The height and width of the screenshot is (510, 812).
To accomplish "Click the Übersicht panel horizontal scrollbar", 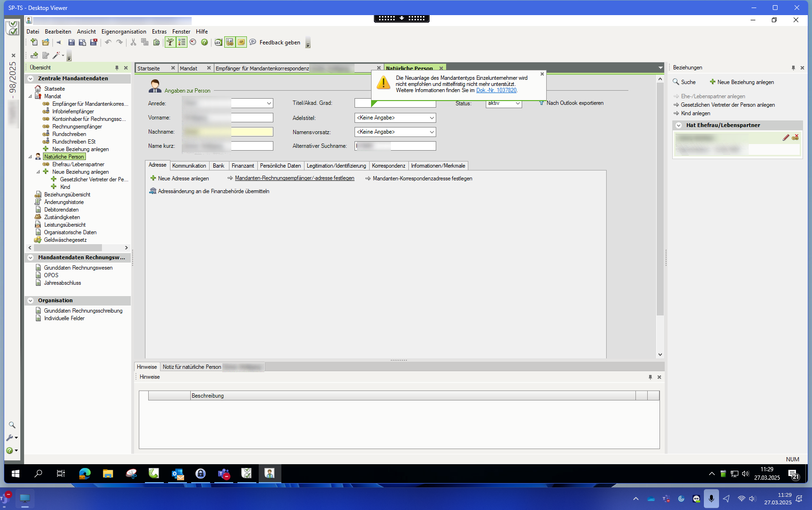I will tap(68, 248).
